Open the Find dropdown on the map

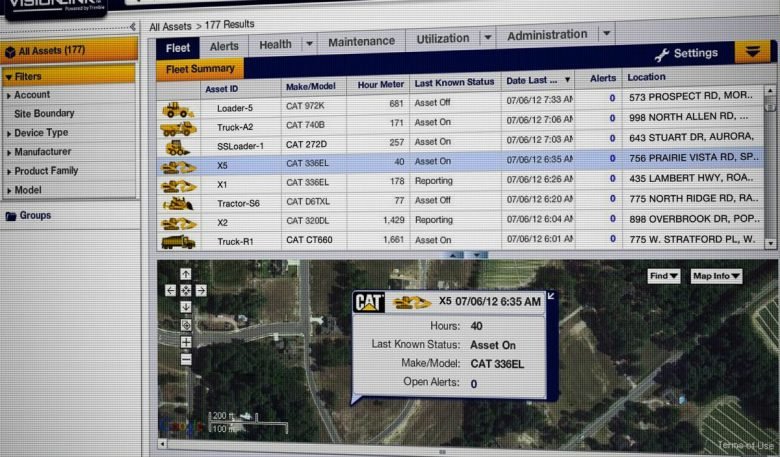point(664,276)
